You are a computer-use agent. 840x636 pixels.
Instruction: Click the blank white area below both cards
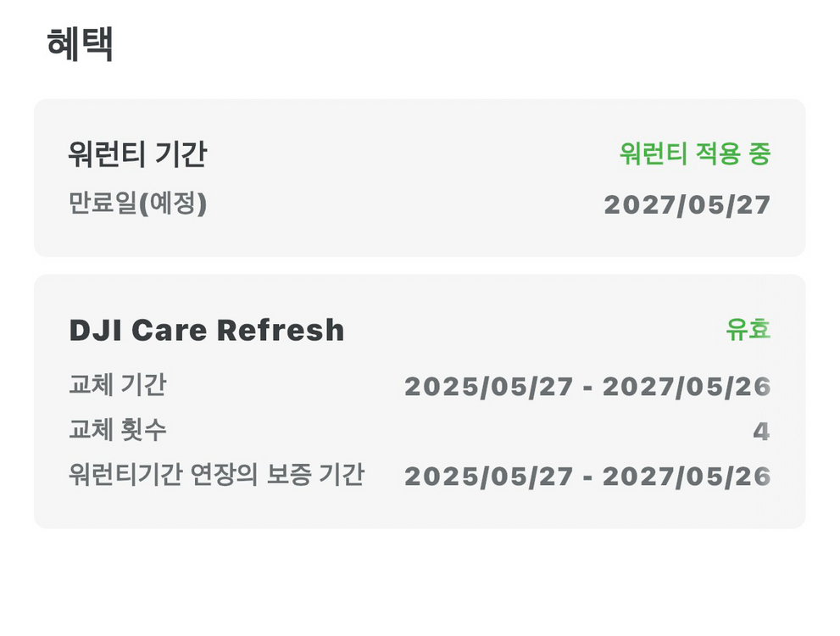(420, 585)
